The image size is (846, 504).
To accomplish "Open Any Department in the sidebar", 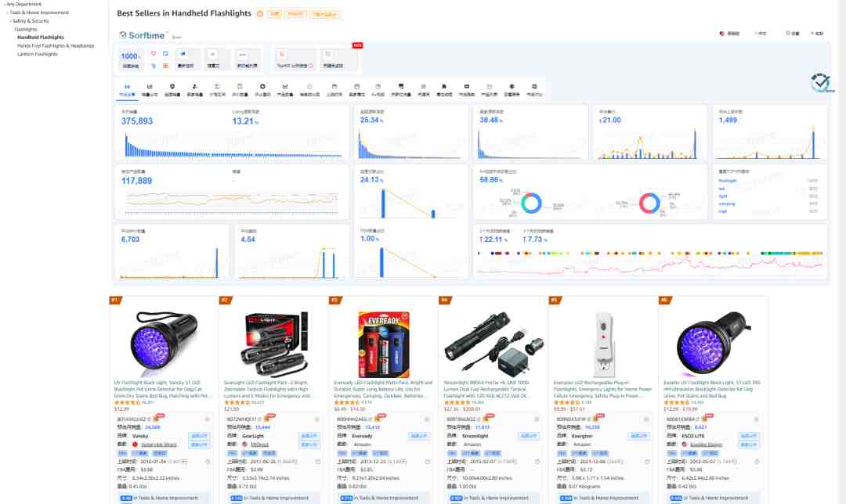I will click(23, 5).
